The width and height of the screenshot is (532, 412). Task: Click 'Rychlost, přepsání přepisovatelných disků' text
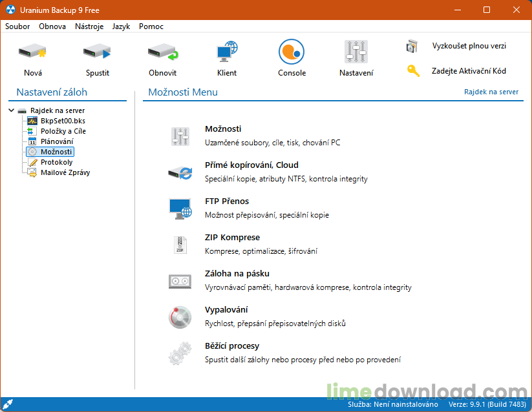click(275, 324)
